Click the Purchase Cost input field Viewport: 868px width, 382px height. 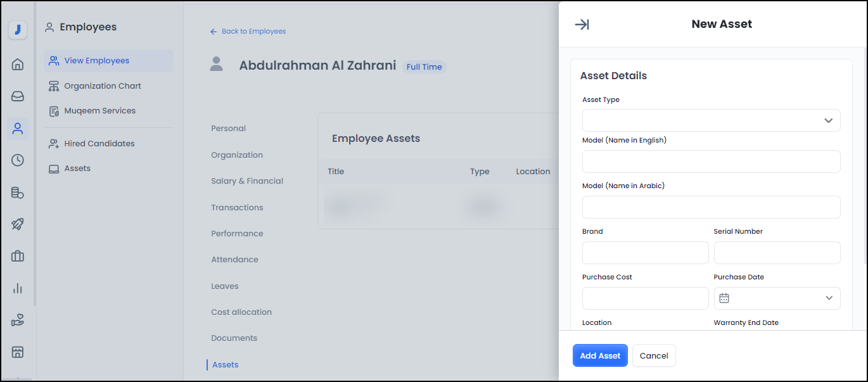tap(645, 298)
